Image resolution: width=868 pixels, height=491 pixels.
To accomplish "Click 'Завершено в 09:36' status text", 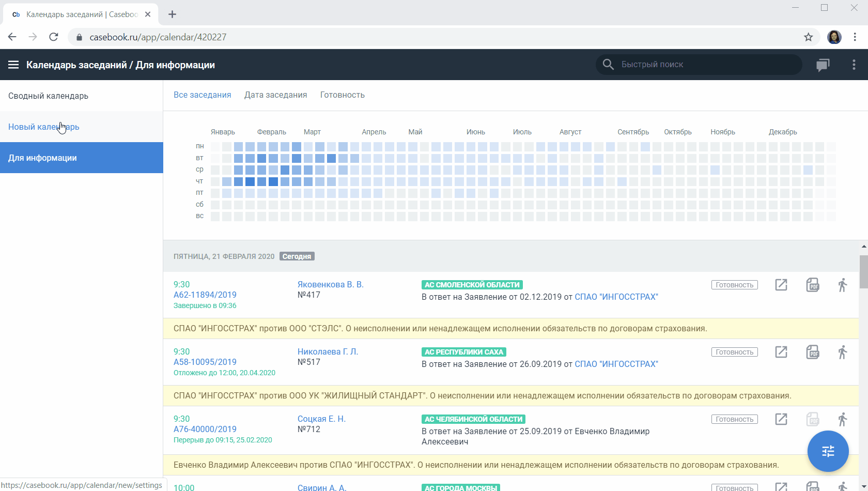I will pyautogui.click(x=205, y=306).
